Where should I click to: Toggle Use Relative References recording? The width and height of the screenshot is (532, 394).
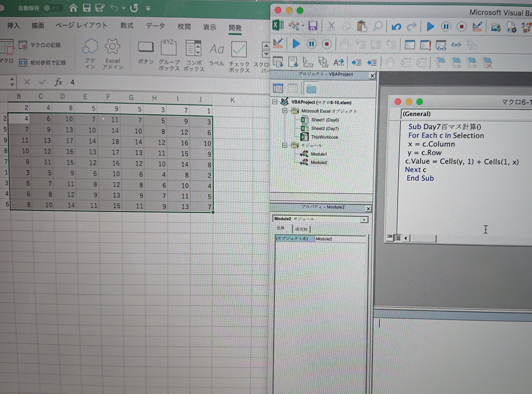[23, 63]
